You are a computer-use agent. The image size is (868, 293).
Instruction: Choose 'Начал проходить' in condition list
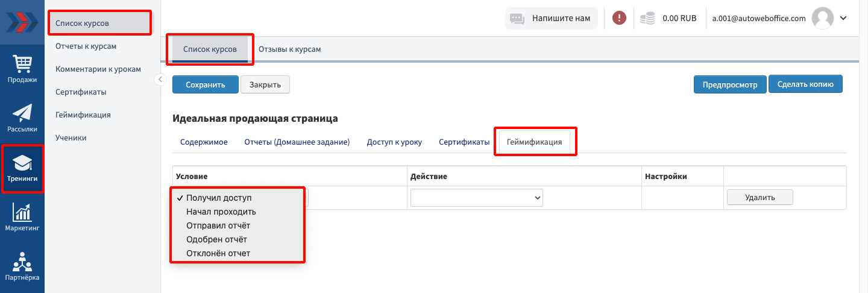221,212
